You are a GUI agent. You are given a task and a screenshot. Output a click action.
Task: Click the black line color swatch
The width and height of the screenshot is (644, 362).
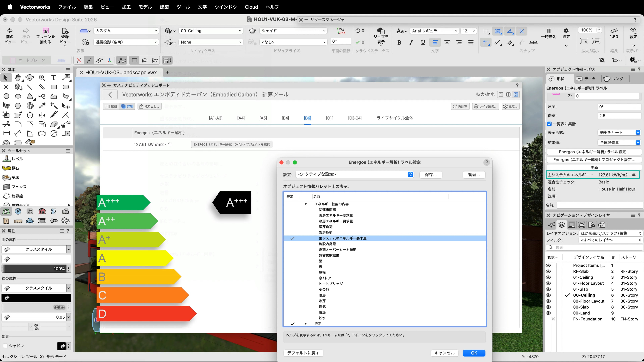pos(37,297)
